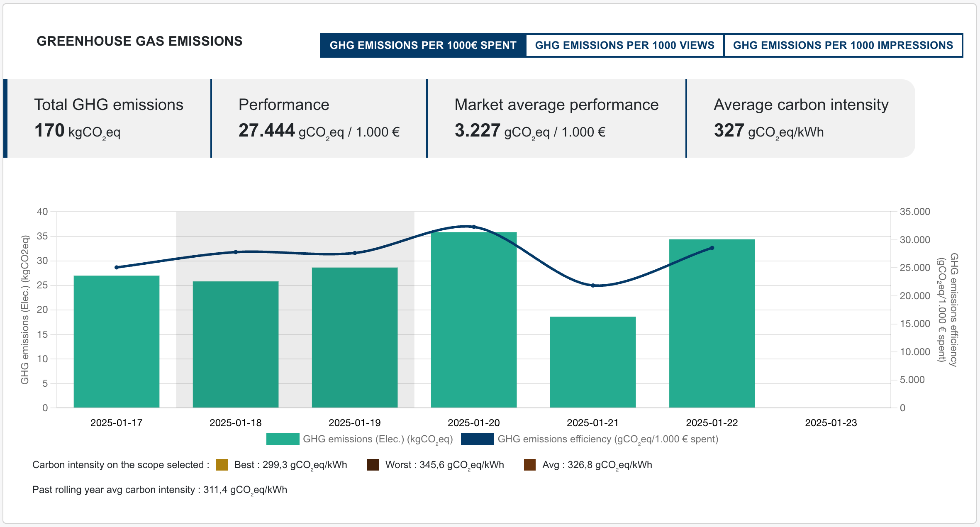Click the 2025-01-22 emissions bar
The height and width of the screenshot is (527, 980).
point(712,324)
